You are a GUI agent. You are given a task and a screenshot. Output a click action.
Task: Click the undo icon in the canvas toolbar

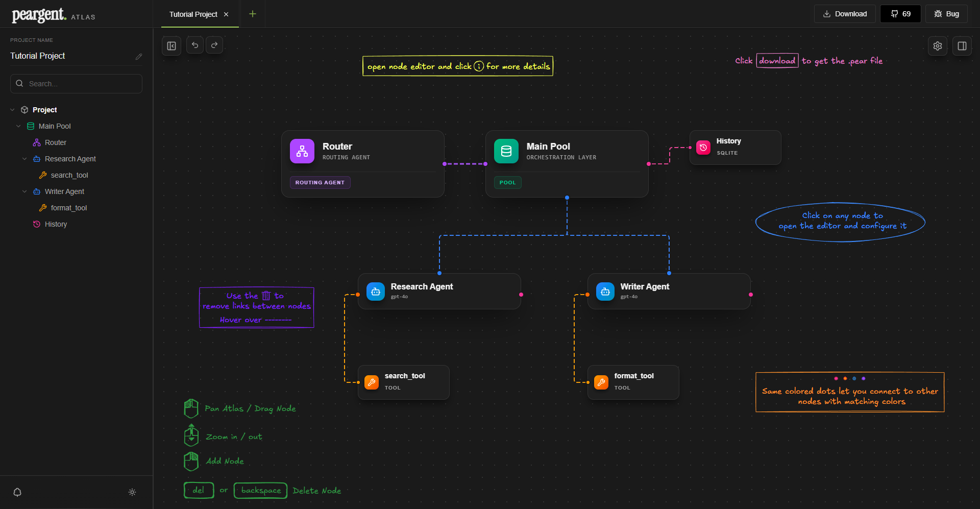pos(194,45)
